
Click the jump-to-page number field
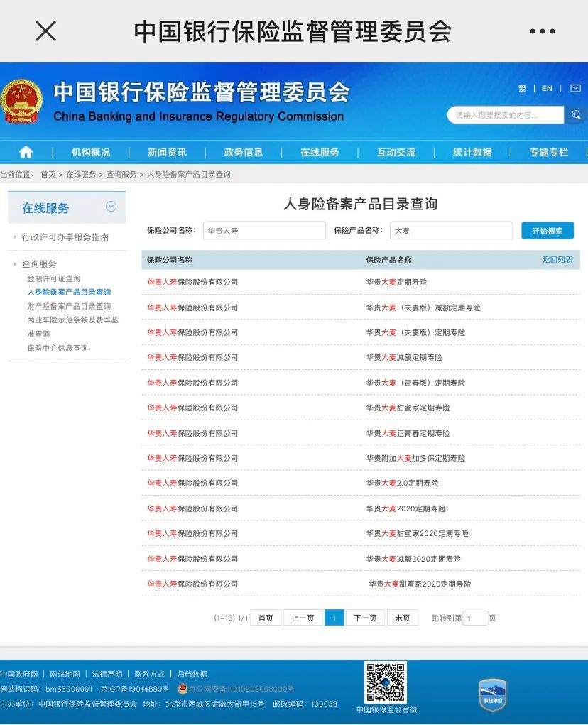475,618
